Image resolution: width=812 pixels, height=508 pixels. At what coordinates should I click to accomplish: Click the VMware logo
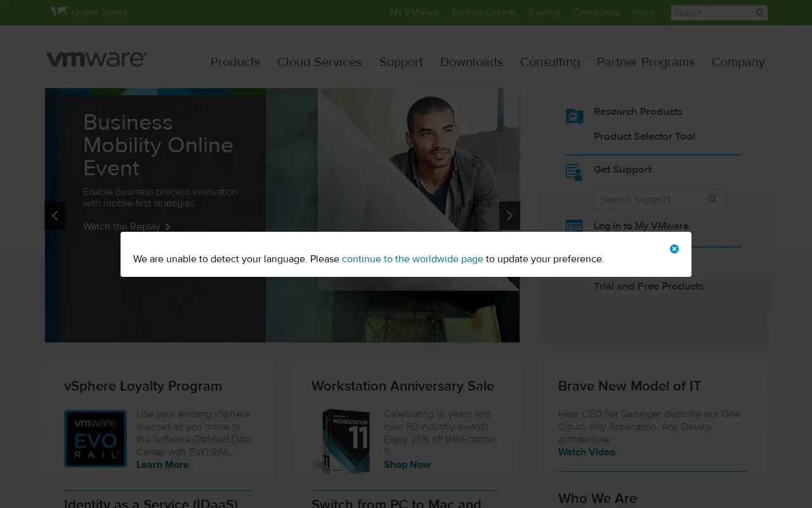coord(96,59)
